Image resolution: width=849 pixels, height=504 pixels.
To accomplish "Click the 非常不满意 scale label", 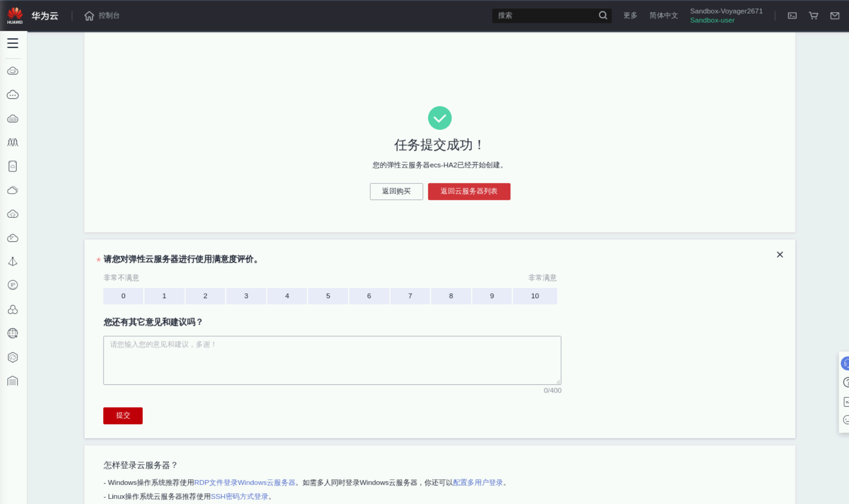I will (121, 278).
